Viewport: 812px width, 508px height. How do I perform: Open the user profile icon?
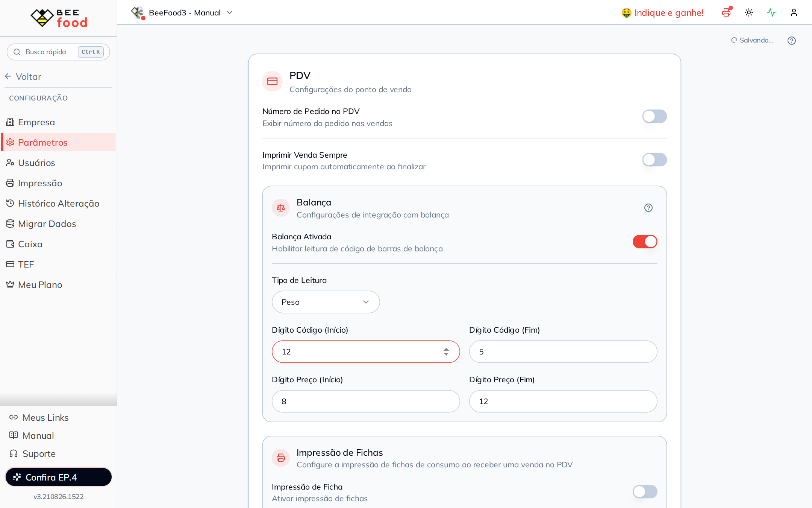click(x=794, y=12)
